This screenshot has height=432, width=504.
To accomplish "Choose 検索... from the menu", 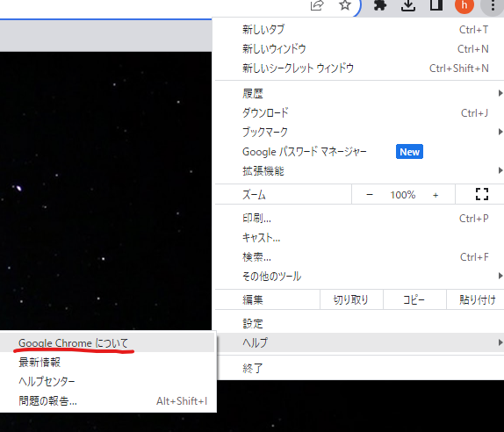I will [359, 257].
